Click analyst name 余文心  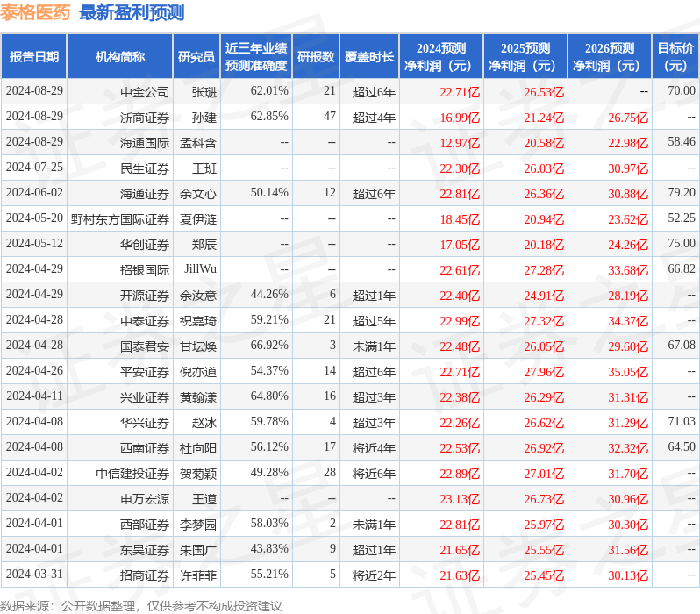coord(198,194)
